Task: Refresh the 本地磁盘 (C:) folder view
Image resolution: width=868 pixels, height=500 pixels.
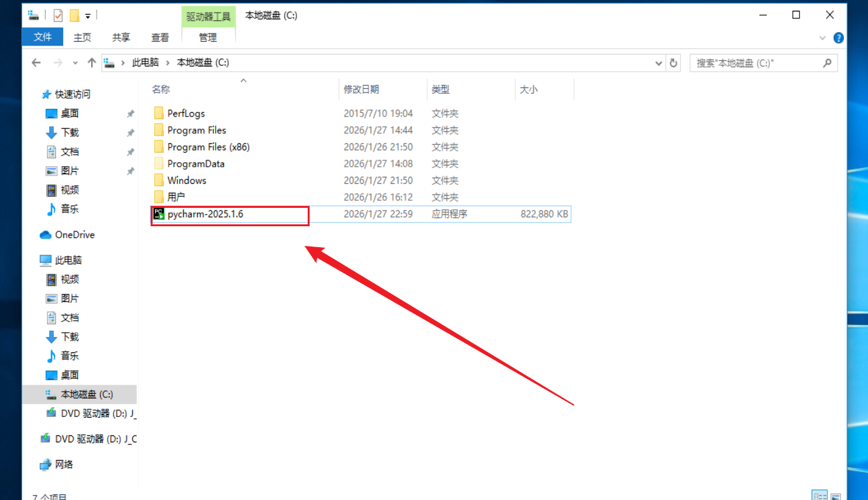Action: pos(674,63)
